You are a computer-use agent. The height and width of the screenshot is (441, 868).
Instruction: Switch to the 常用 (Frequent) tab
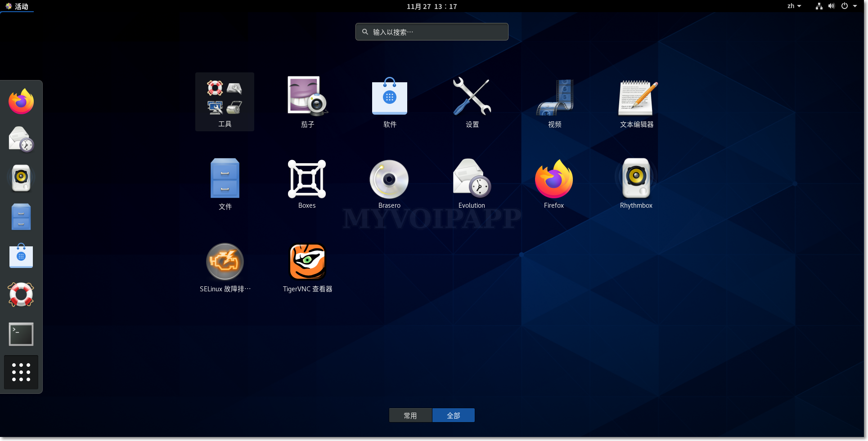point(410,415)
